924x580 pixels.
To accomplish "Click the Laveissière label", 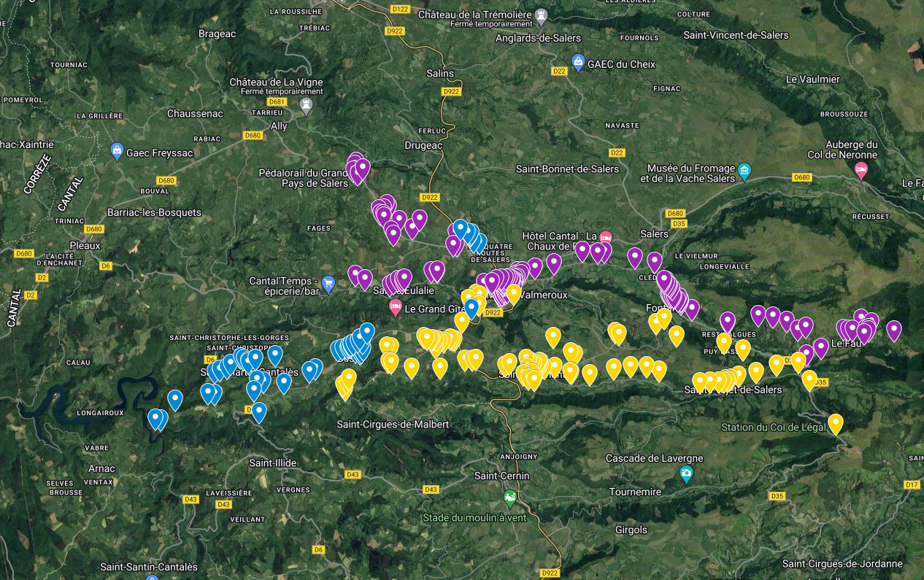I will [x=228, y=492].
